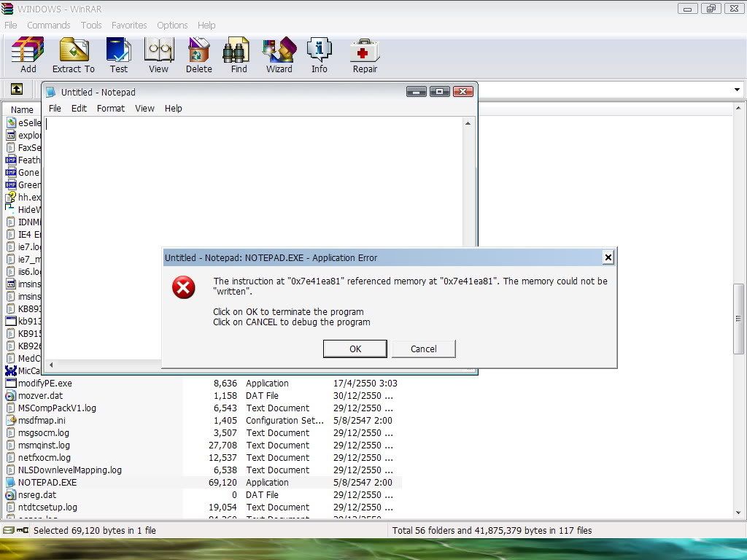Click the NOTEPAD.EXE file icon
Image resolution: width=747 pixels, height=560 pixels.
pyautogui.click(x=10, y=483)
